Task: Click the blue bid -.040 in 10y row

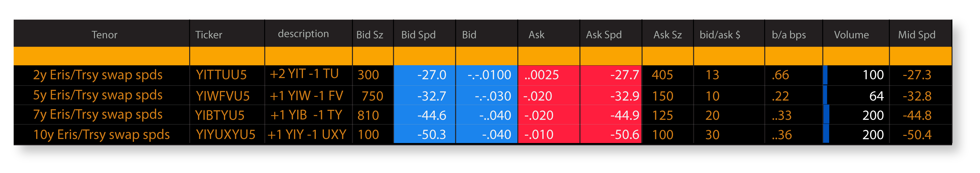Action: 487,135
